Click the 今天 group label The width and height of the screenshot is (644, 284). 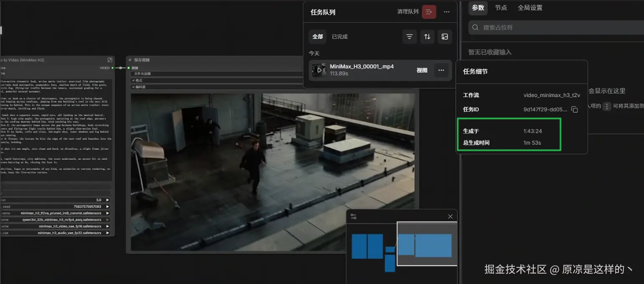click(314, 54)
